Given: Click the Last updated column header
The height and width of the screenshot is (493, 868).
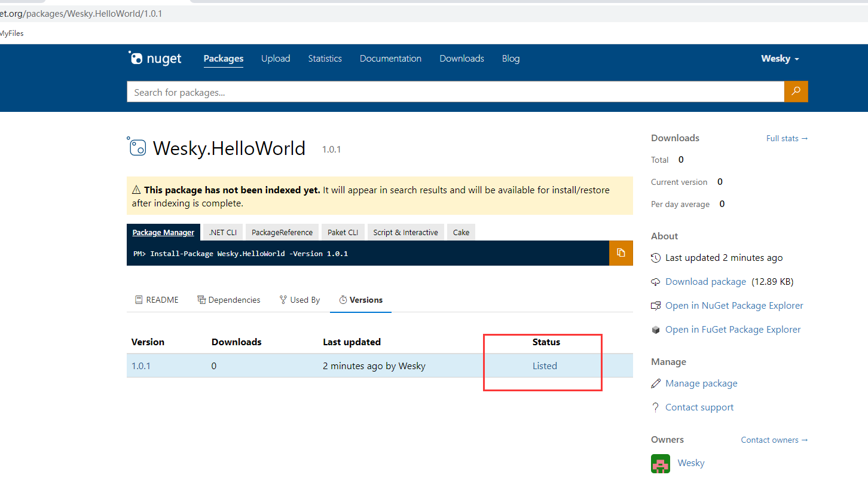Looking at the screenshot, I should point(352,342).
